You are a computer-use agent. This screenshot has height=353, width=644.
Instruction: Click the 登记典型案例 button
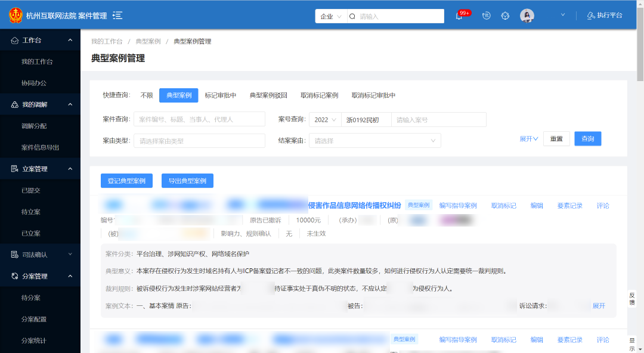(126, 181)
